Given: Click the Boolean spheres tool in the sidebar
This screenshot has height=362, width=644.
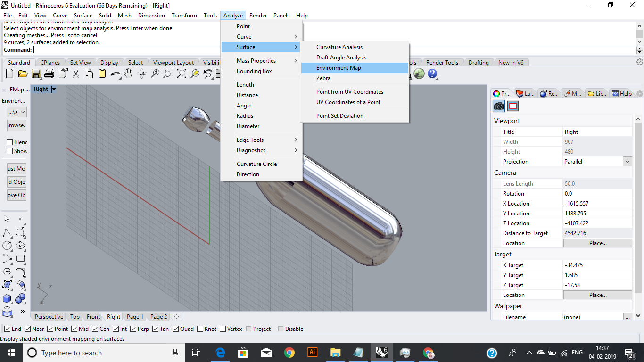Looking at the screenshot, I should [20, 298].
